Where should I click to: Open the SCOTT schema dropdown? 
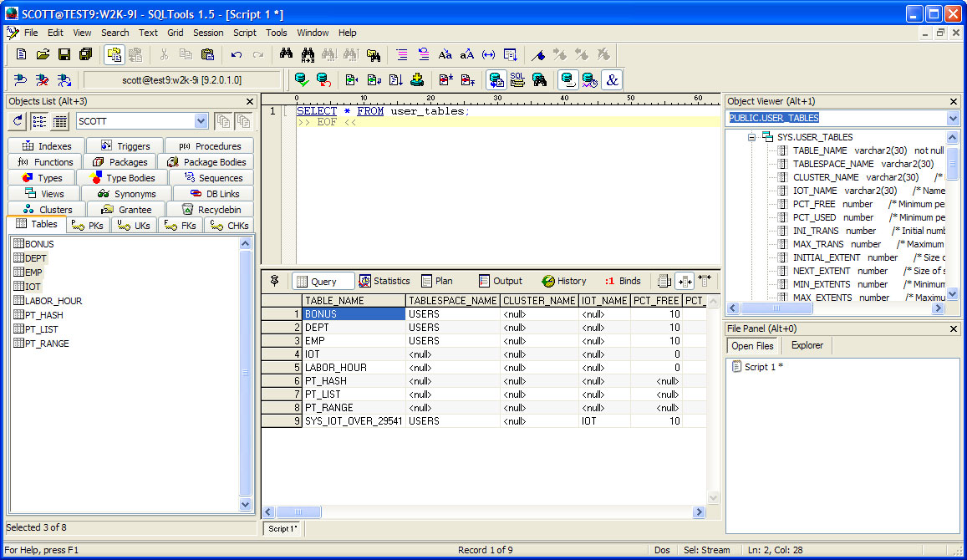pyautogui.click(x=200, y=120)
